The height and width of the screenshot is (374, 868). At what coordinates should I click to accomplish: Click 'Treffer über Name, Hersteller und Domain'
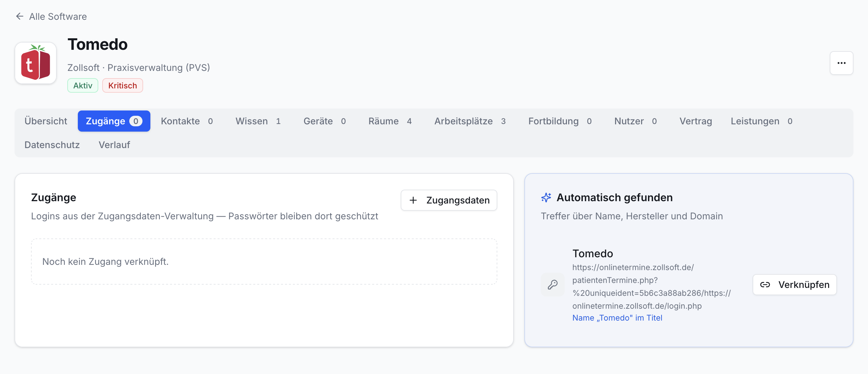pyautogui.click(x=632, y=216)
